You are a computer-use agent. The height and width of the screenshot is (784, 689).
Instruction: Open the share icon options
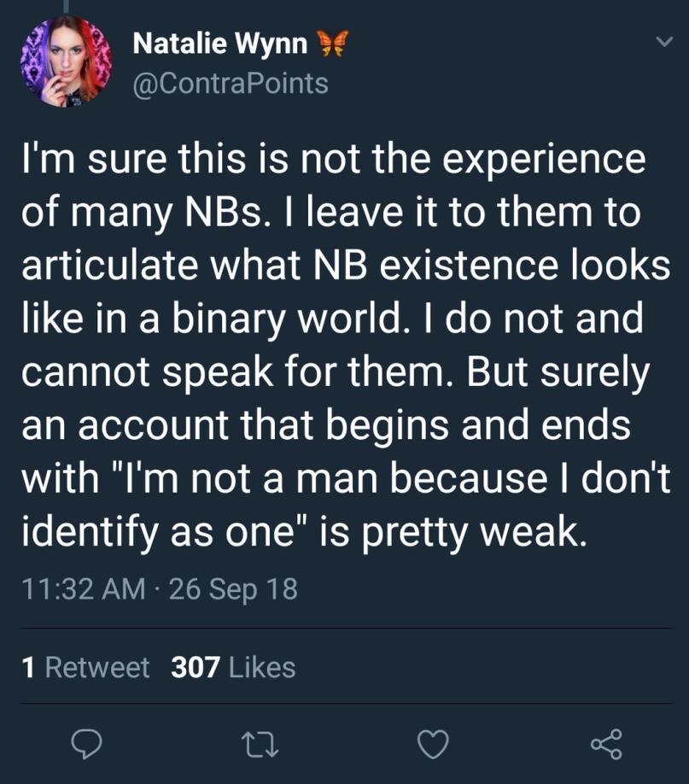point(607,745)
